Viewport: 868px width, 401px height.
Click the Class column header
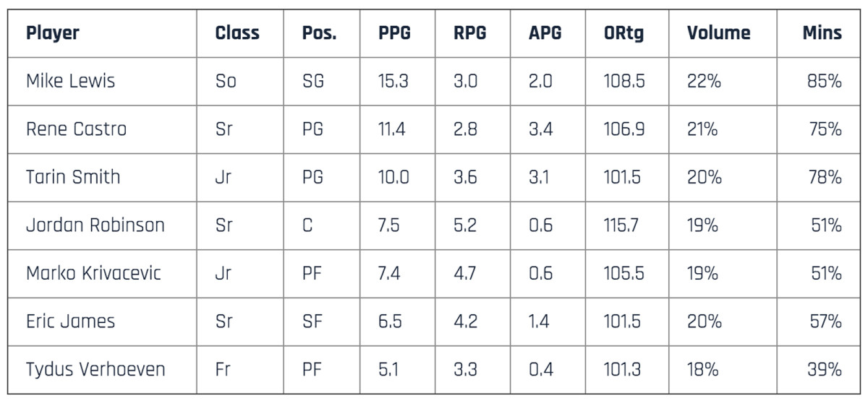(237, 33)
